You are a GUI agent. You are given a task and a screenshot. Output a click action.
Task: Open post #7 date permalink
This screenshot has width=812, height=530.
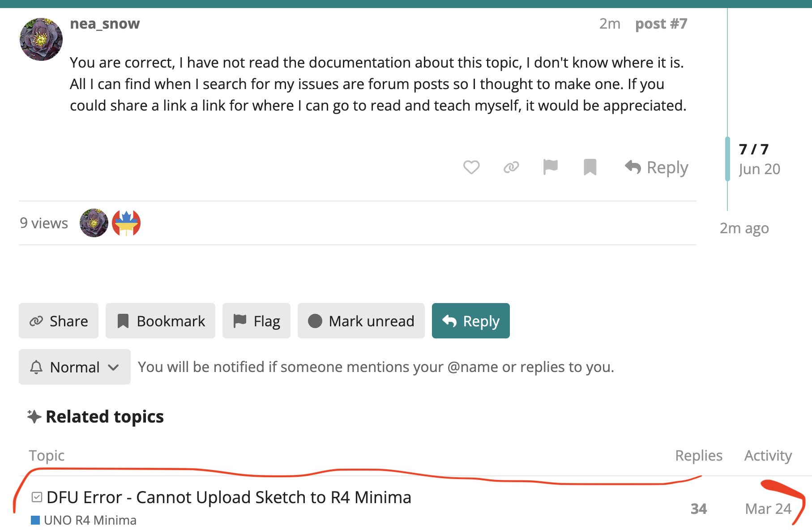click(x=610, y=23)
